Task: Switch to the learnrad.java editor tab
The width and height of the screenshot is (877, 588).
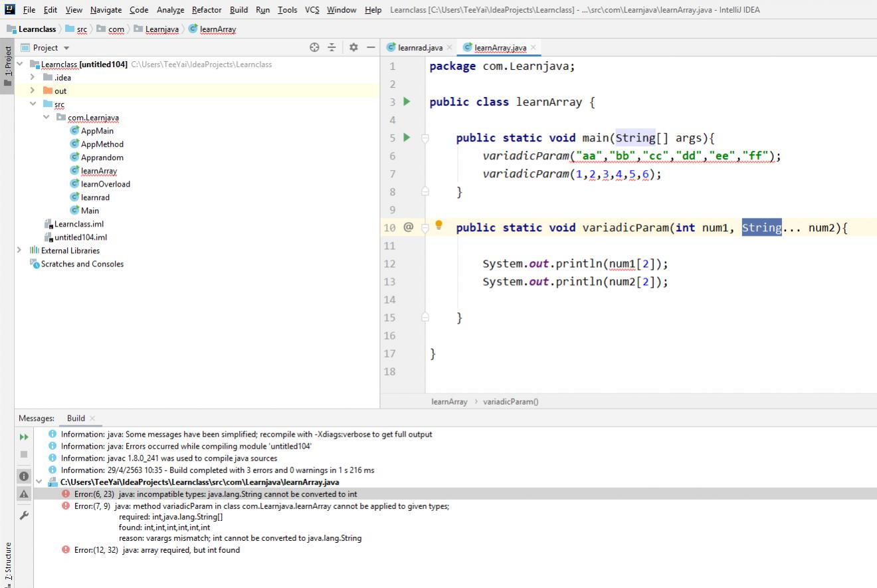Action: [x=419, y=48]
